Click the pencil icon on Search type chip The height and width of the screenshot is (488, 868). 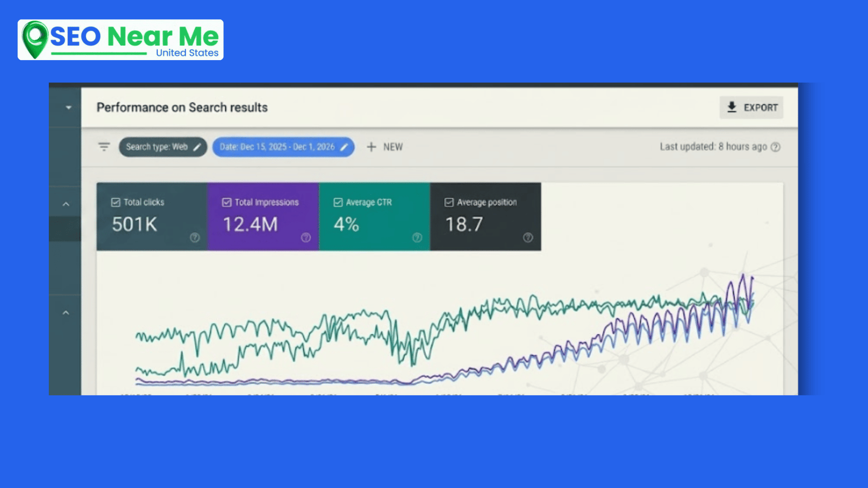197,147
